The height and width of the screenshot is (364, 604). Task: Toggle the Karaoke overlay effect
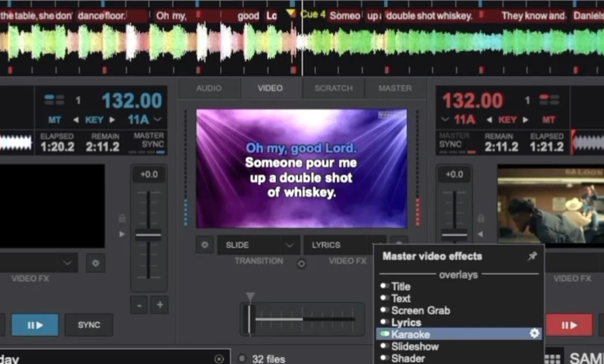tap(384, 334)
